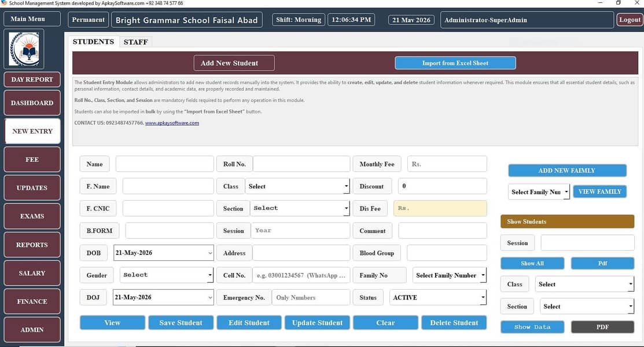Image resolution: width=644 pixels, height=347 pixels.
Task: Open the www.apkaysoftware.com link
Action: pos(172,123)
